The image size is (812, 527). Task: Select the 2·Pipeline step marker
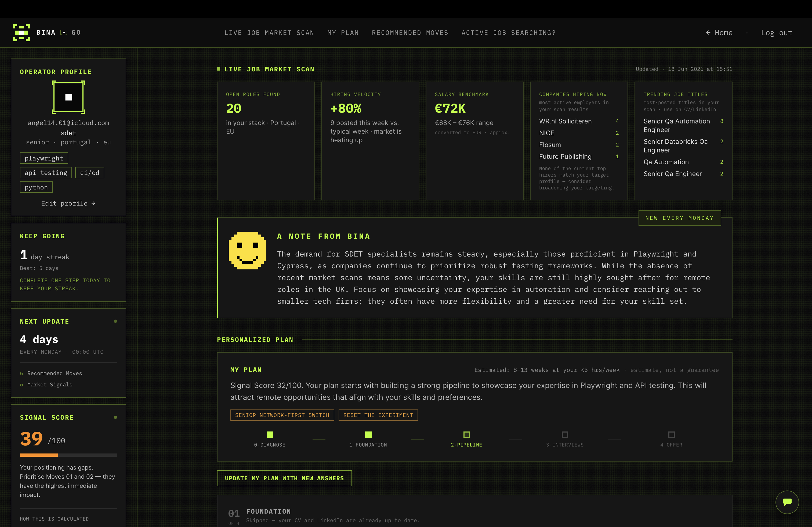466,435
